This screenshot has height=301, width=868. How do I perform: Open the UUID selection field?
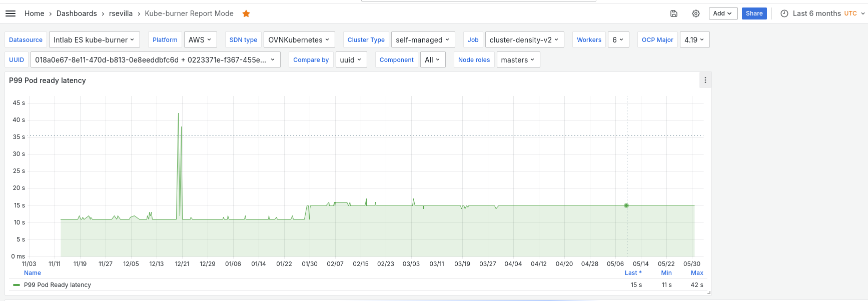tap(155, 60)
